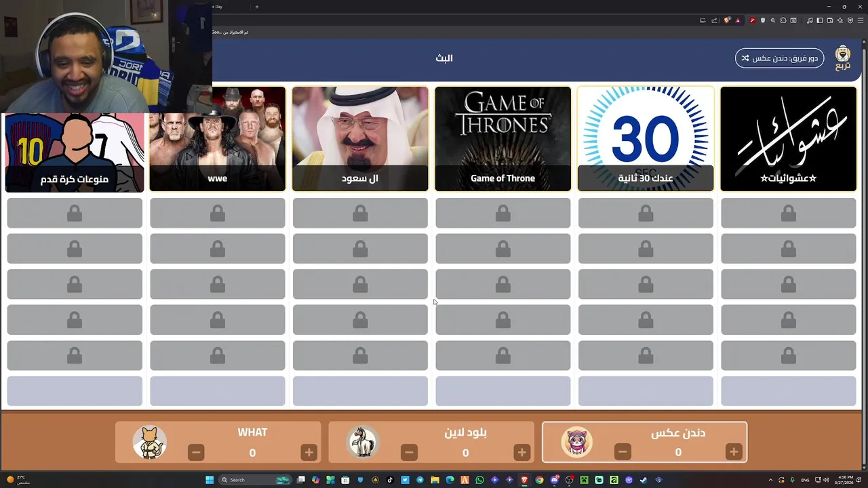The height and width of the screenshot is (488, 868).
Task: Open a new browser tab
Action: coord(256,7)
